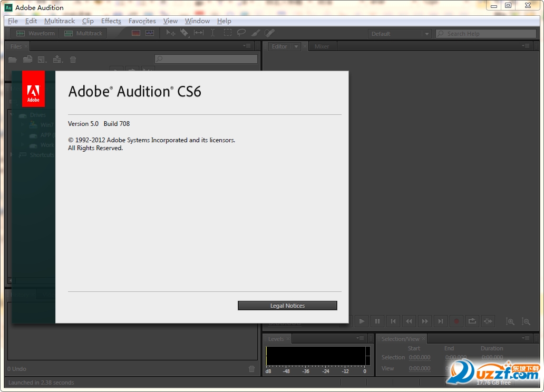Screen dimensions: 544x392
Task: Select the Files panel tab
Action: (16, 46)
